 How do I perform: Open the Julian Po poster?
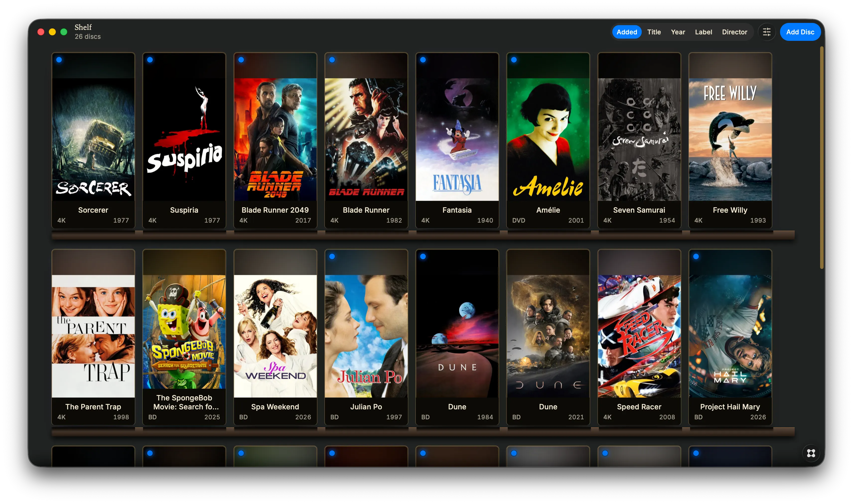point(366,336)
